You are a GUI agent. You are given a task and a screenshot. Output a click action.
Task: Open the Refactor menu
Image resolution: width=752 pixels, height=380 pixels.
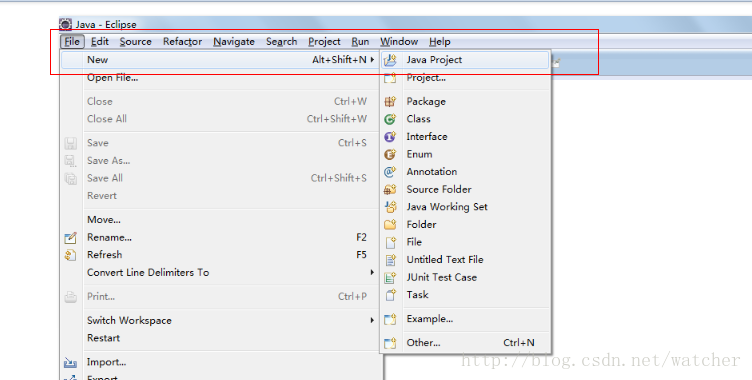coord(183,42)
